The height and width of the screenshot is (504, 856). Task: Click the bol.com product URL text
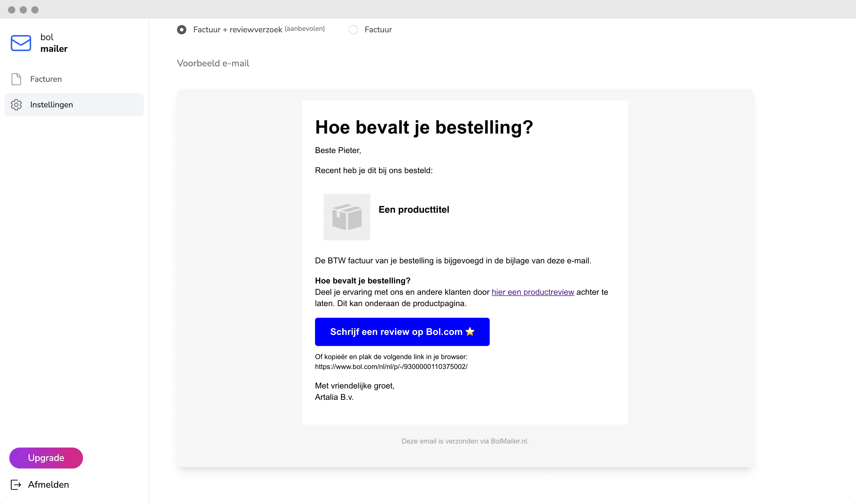pyautogui.click(x=391, y=367)
